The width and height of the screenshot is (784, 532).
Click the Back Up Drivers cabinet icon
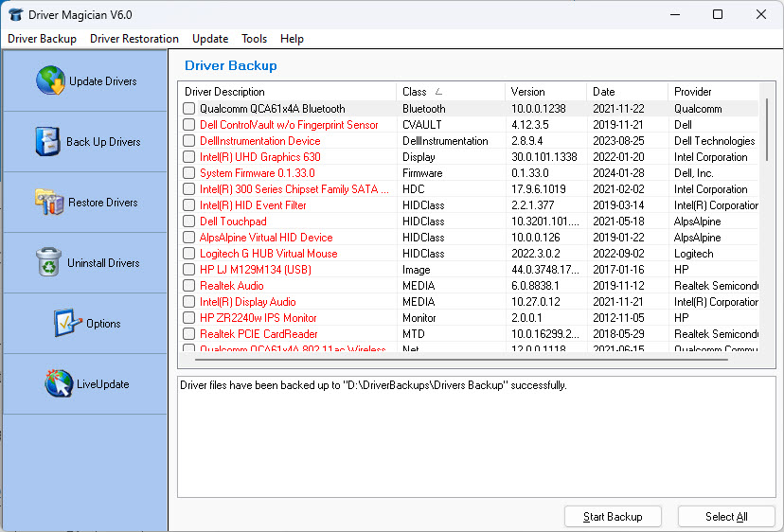(48, 141)
